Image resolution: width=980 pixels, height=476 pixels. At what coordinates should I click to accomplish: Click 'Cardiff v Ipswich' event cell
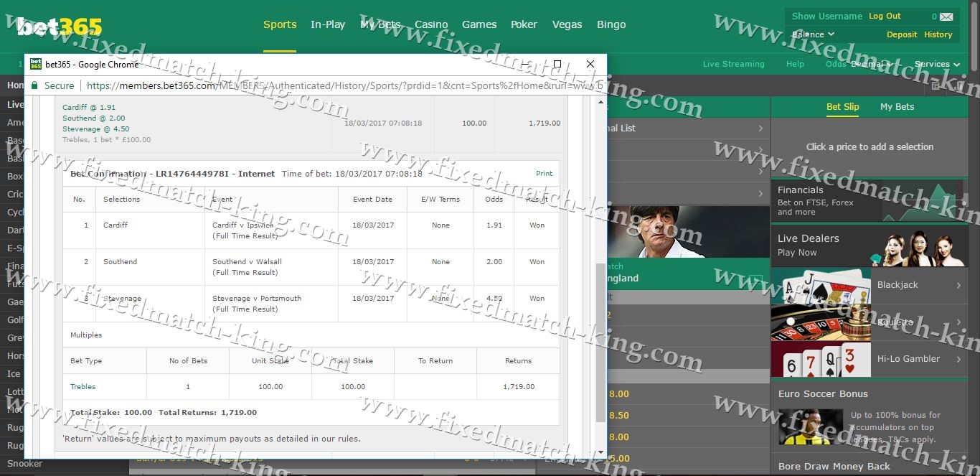(x=271, y=230)
